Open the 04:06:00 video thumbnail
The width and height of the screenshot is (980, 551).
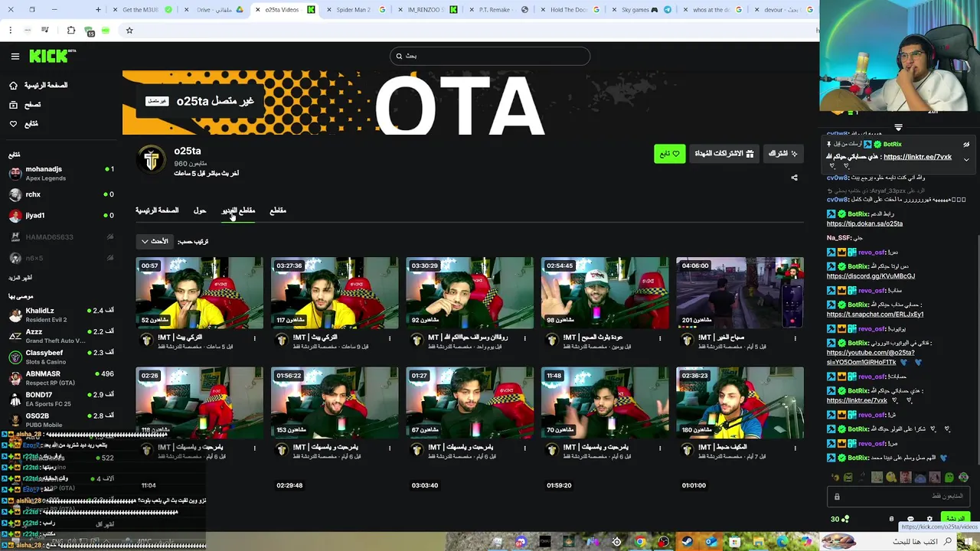(740, 292)
